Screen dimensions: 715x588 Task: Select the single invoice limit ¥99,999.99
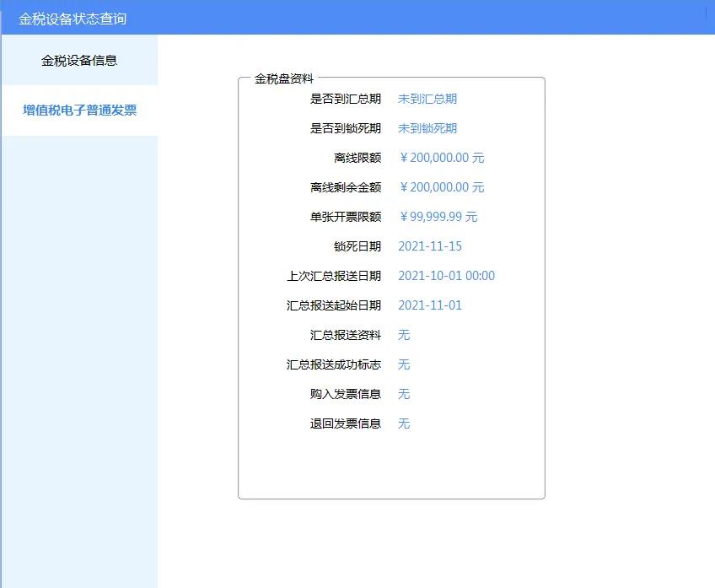click(x=438, y=217)
